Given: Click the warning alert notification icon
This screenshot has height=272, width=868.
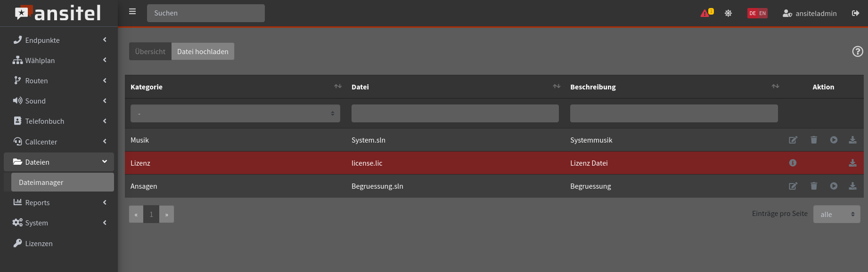Looking at the screenshot, I should pos(705,13).
